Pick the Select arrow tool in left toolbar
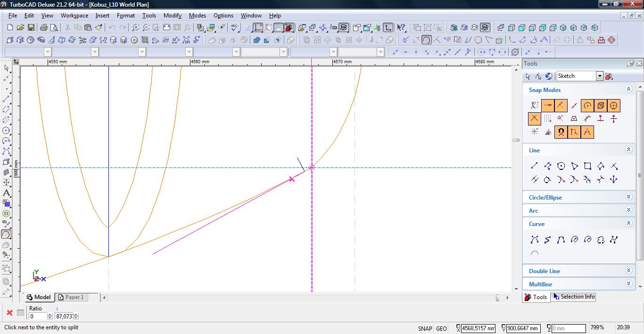This screenshot has height=334, width=644. [x=6, y=68]
